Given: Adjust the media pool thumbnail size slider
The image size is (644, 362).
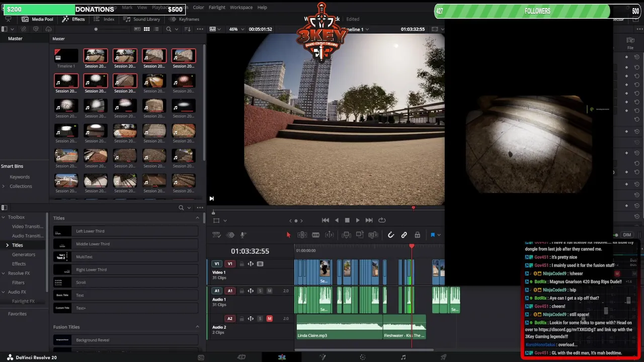Looking at the screenshot, I should [x=96, y=29].
